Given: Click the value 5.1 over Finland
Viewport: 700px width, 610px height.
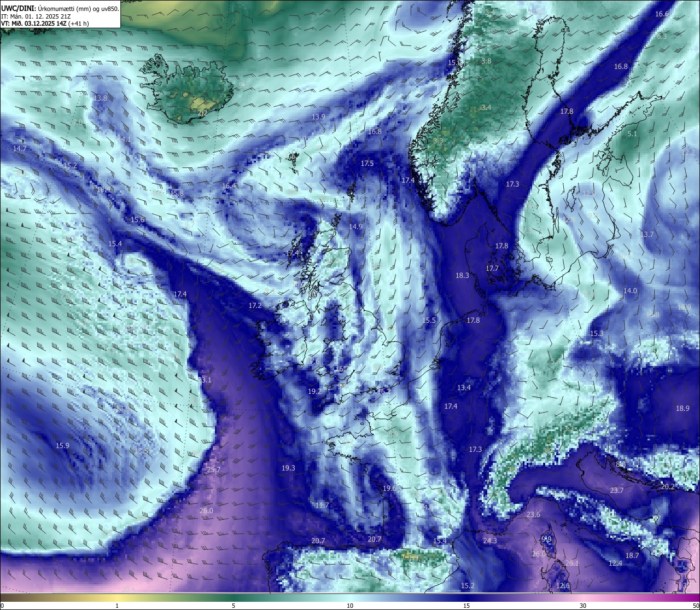Looking at the screenshot, I should (632, 133).
